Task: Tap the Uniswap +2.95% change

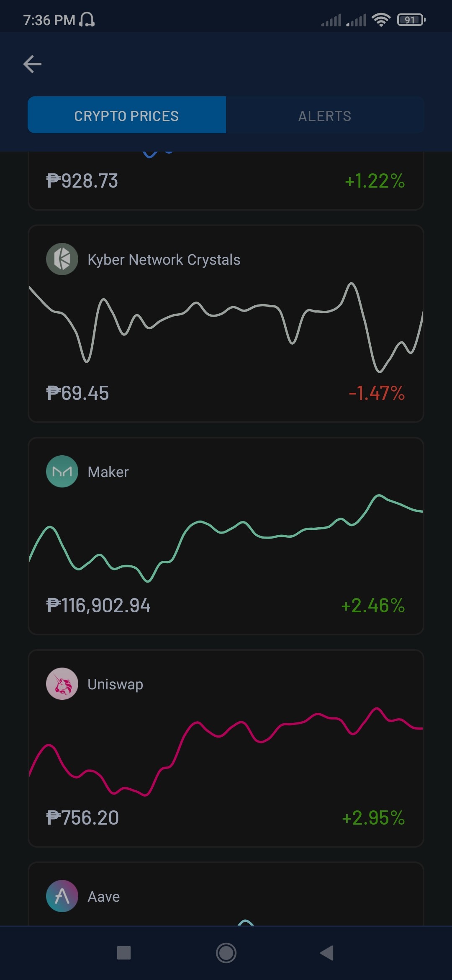Action: 373,818
